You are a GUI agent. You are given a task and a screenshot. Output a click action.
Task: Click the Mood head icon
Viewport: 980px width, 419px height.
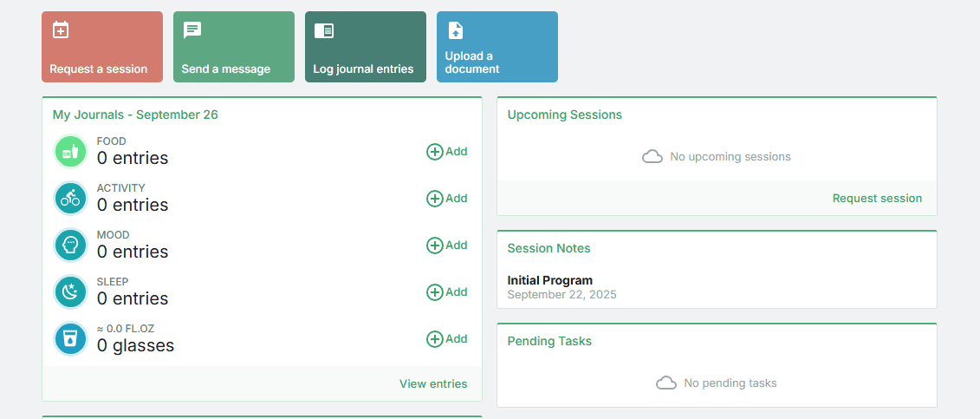coord(70,246)
